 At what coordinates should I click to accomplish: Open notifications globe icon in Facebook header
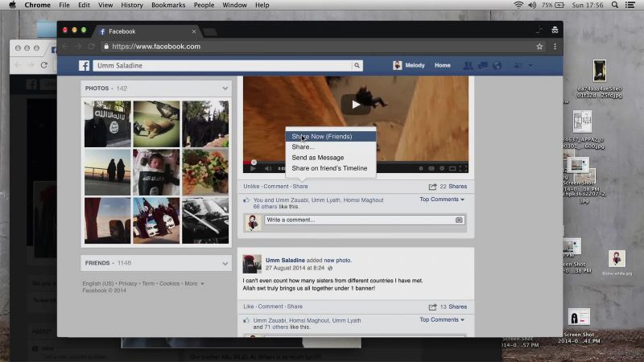point(497,66)
